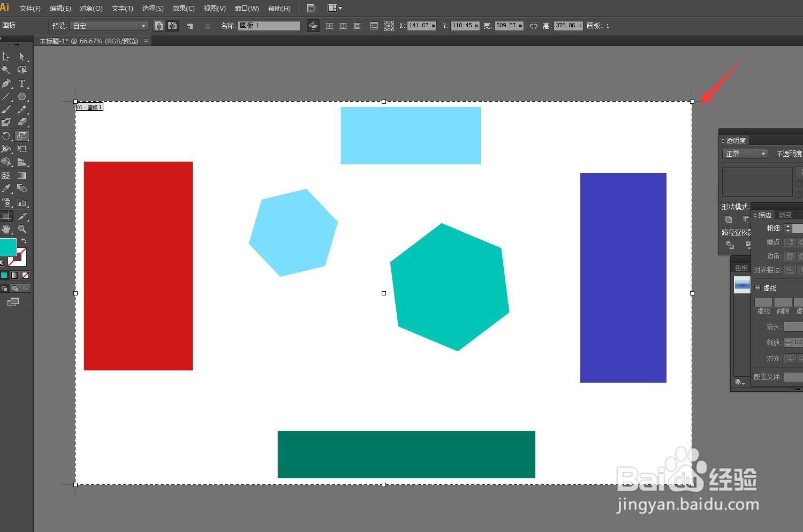Switch to the 渐变 panel tab
Screen dimensions: 803x532
click(785, 215)
